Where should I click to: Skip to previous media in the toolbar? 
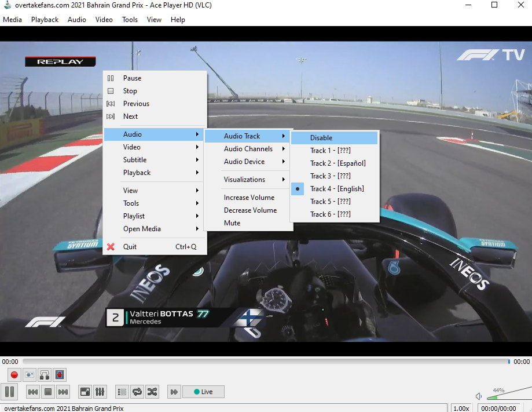tap(33, 392)
